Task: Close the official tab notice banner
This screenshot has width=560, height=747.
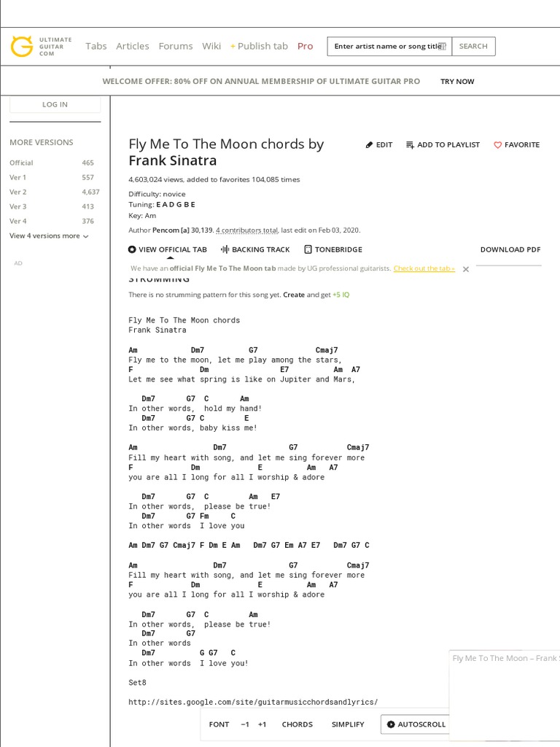Action: (x=466, y=269)
